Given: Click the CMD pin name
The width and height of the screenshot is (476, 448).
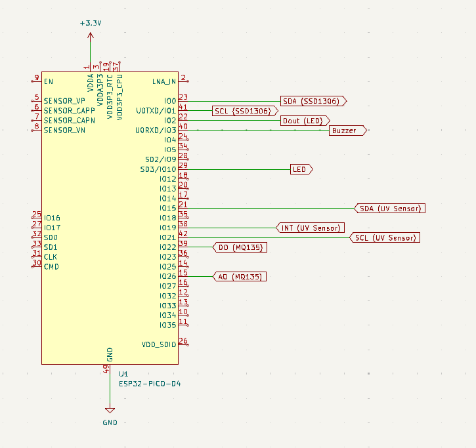Looking at the screenshot, I should 51,266.
